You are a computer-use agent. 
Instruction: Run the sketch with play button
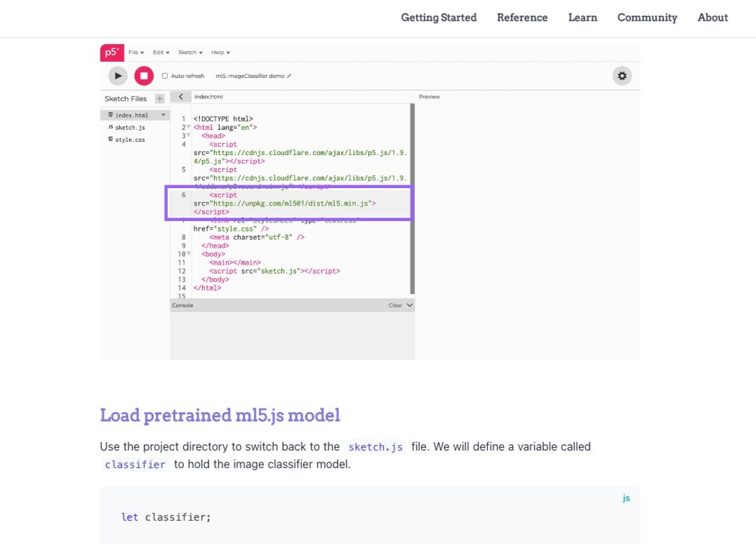[118, 76]
